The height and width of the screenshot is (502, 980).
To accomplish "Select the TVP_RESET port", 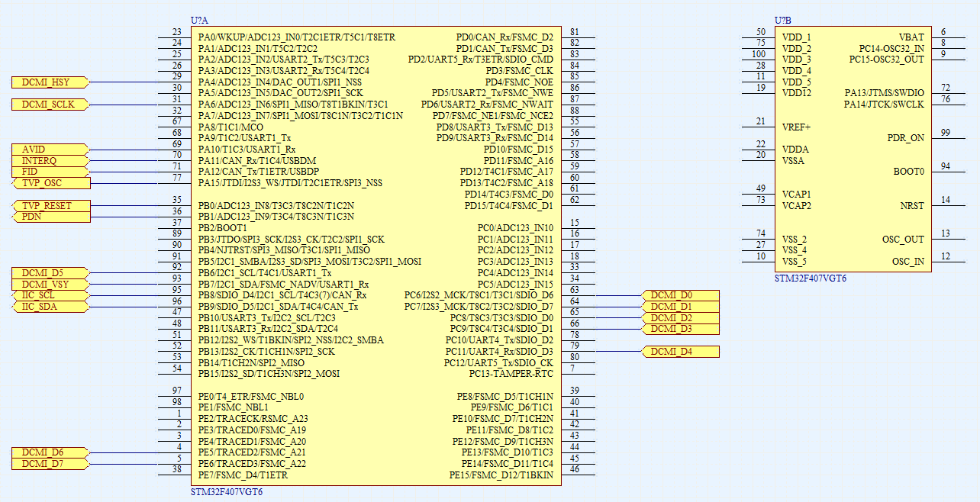I will click(51, 206).
